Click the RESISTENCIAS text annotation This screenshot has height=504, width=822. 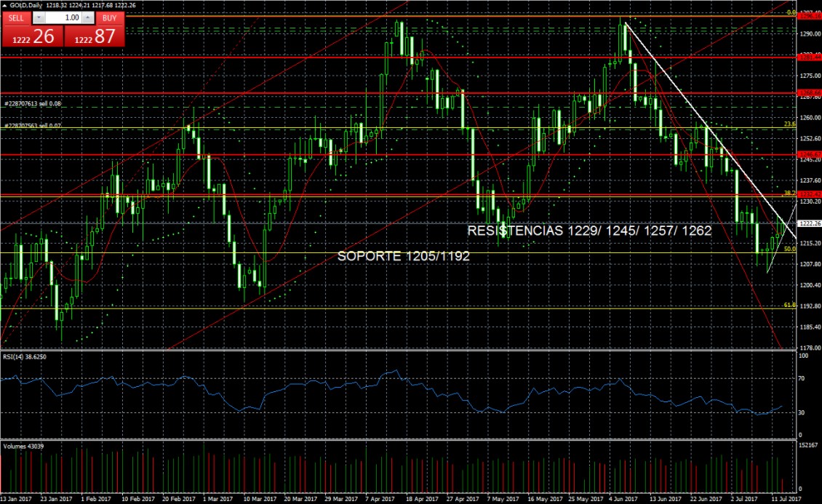(588, 231)
